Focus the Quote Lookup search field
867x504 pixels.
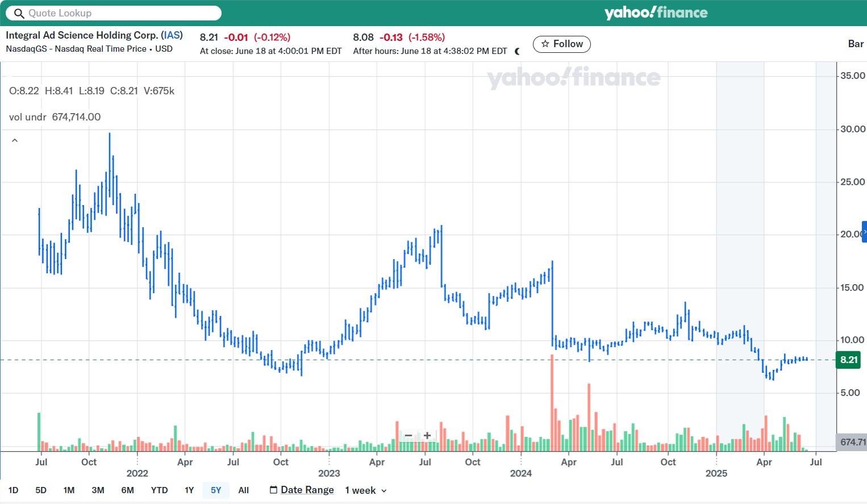point(119,13)
